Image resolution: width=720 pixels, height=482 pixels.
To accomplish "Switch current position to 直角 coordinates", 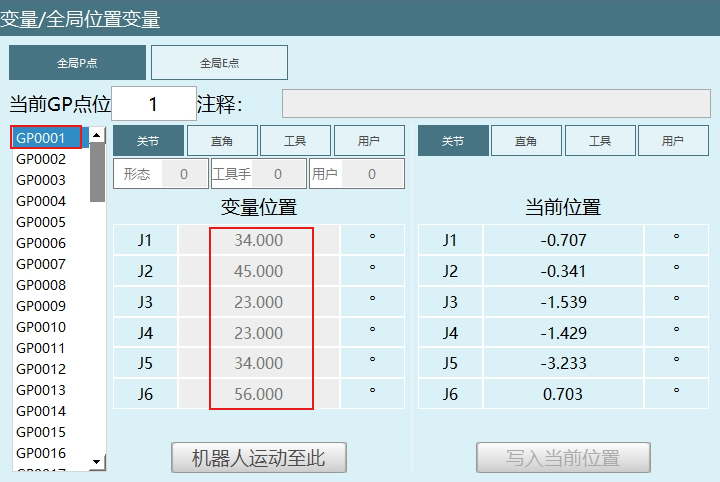I will pyautogui.click(x=526, y=141).
